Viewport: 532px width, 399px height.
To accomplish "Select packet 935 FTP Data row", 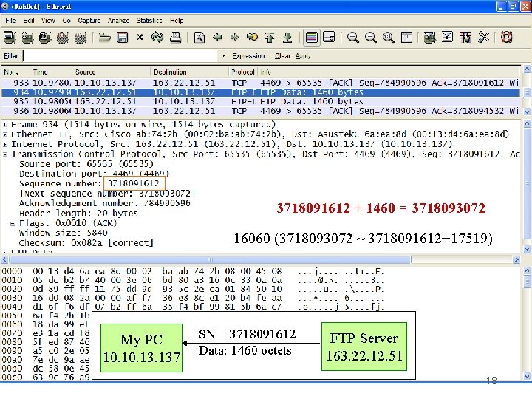I will [261, 101].
